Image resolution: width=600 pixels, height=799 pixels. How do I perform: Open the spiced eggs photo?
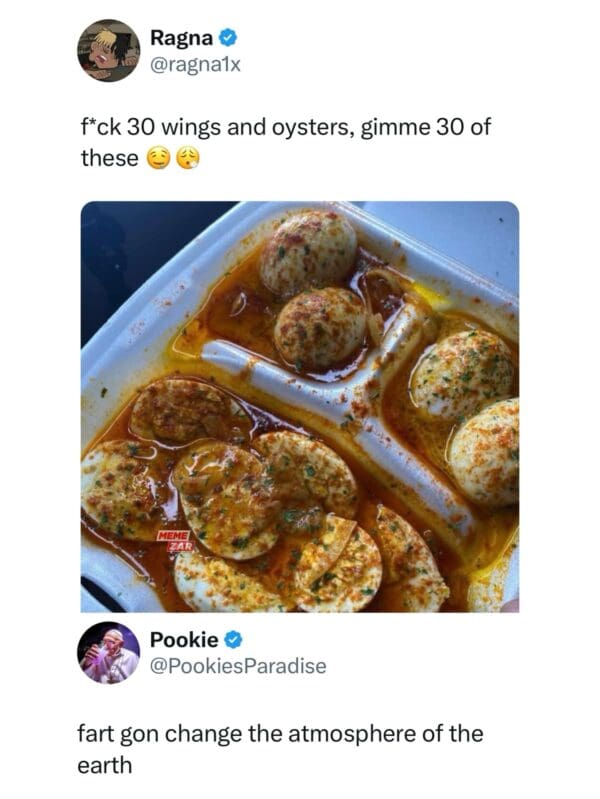(300, 406)
